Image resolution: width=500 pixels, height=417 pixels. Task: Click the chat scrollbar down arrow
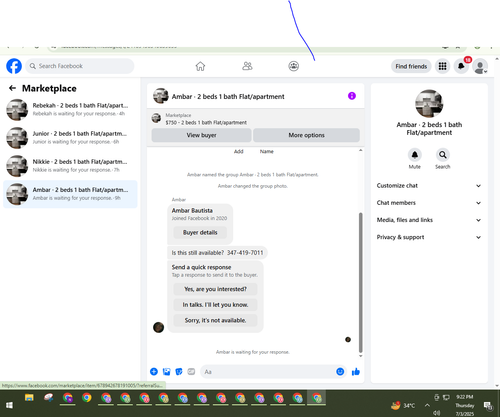click(x=360, y=356)
